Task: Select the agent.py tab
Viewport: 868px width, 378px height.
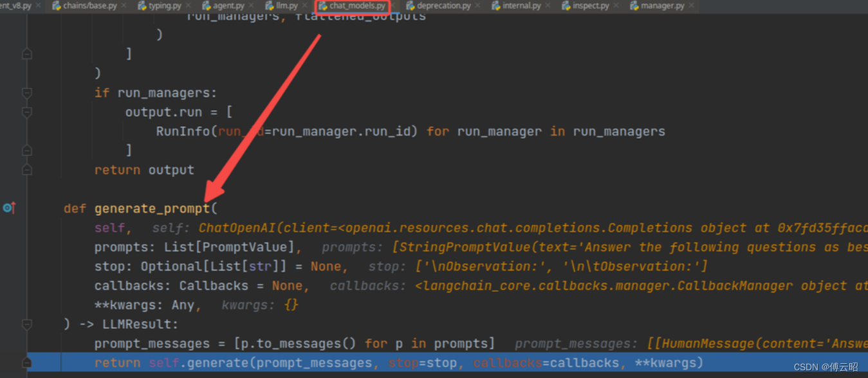Action: 228,6
